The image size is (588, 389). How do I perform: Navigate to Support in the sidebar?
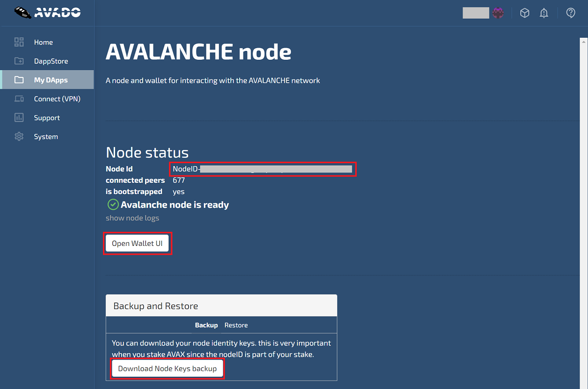click(47, 118)
